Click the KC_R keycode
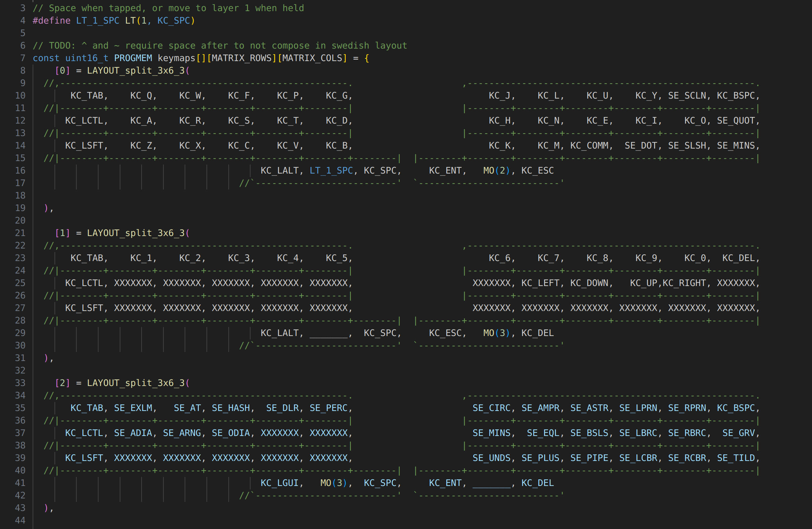This screenshot has height=529, width=812. (x=190, y=120)
